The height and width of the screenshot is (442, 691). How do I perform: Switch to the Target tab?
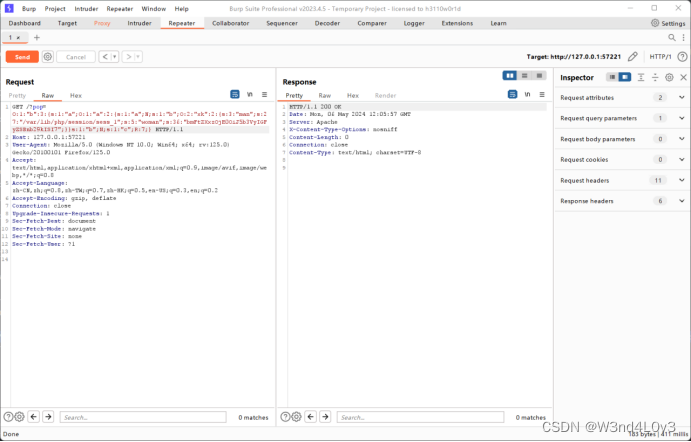[67, 23]
